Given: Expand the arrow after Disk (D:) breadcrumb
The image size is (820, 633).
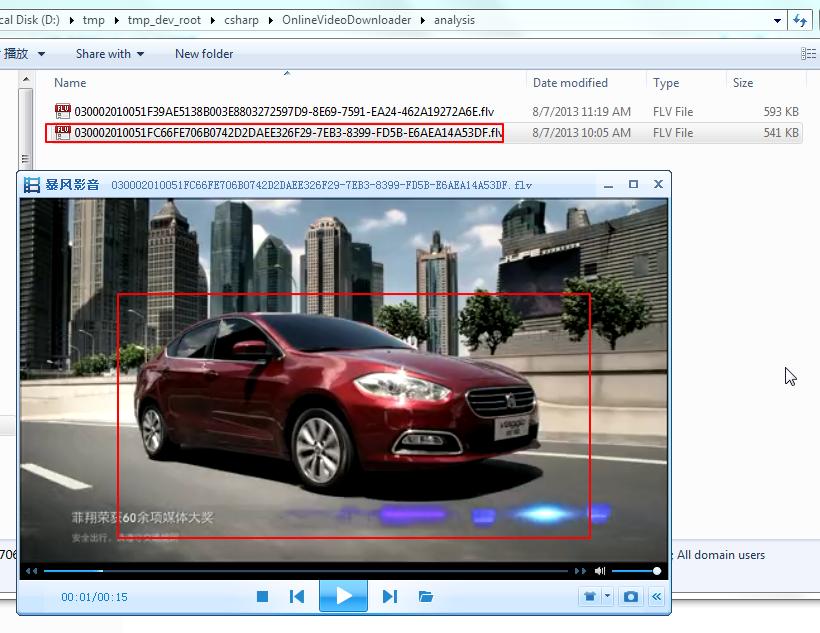Looking at the screenshot, I should tap(71, 20).
